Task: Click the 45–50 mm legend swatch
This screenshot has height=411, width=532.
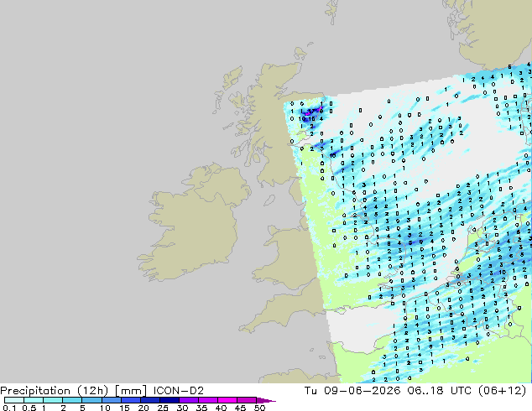Action: pyautogui.click(x=247, y=400)
